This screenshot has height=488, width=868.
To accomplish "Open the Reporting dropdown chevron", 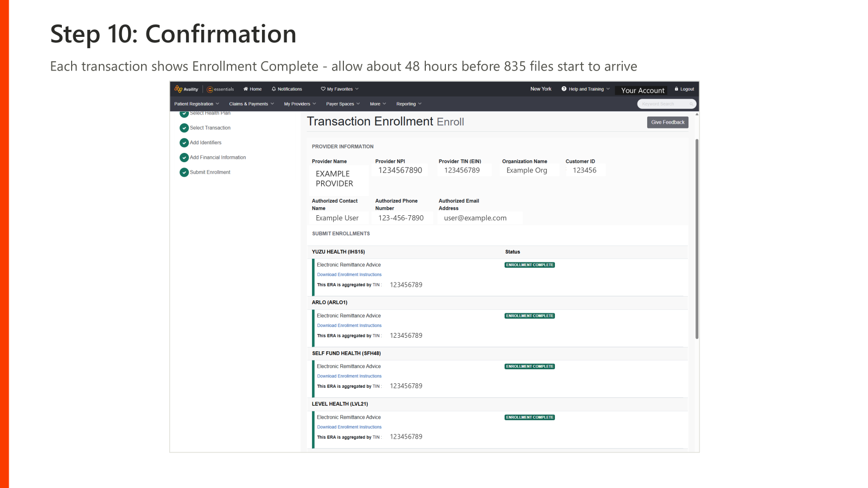I will (420, 104).
